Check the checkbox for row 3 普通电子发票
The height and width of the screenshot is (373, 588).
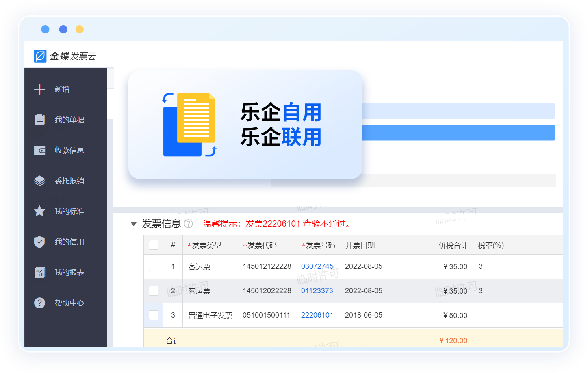154,315
